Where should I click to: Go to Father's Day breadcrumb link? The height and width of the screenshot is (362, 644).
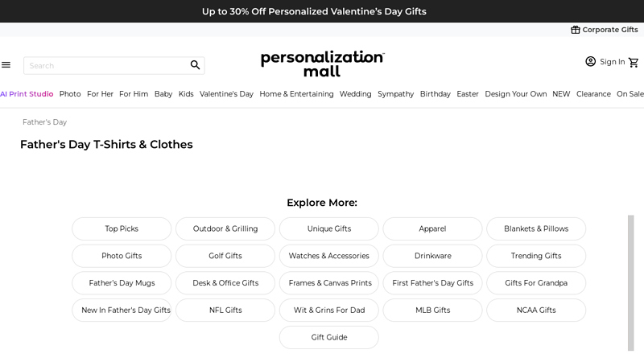point(44,122)
